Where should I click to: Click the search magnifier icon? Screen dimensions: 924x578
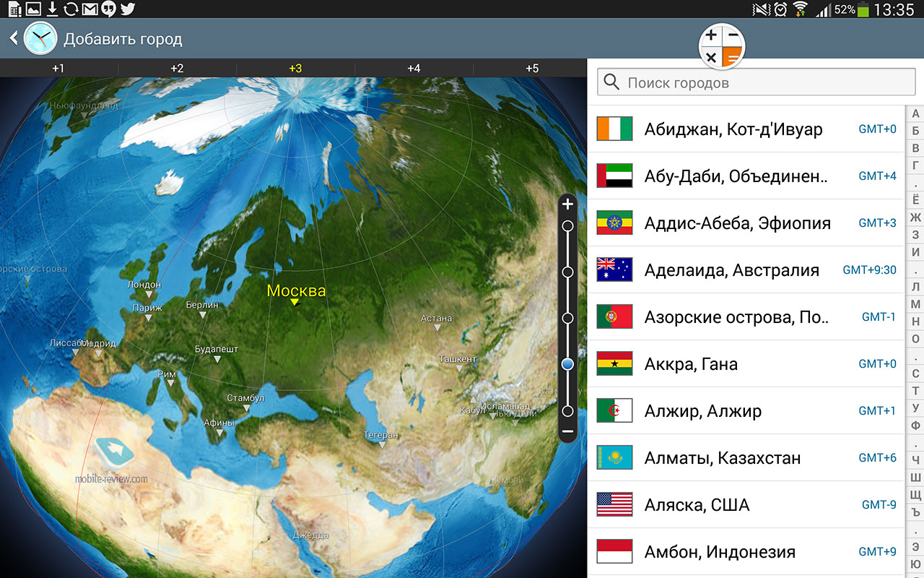(x=611, y=82)
